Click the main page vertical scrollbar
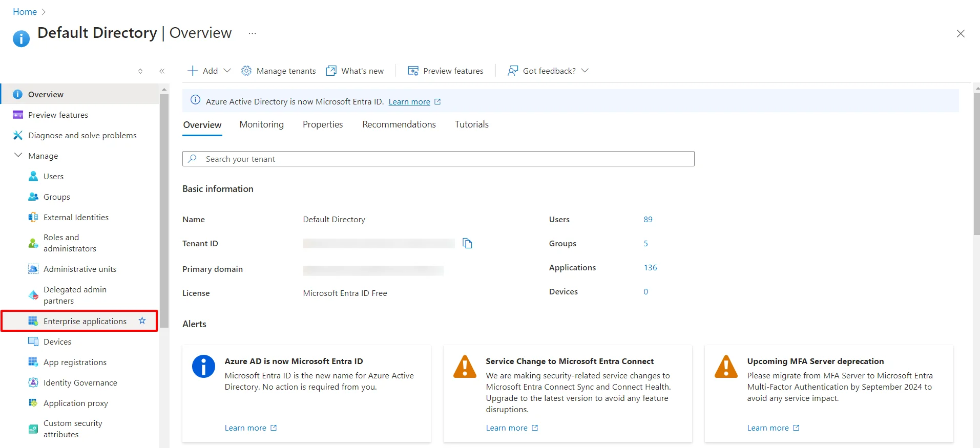Image resolution: width=980 pixels, height=448 pixels. point(976,164)
